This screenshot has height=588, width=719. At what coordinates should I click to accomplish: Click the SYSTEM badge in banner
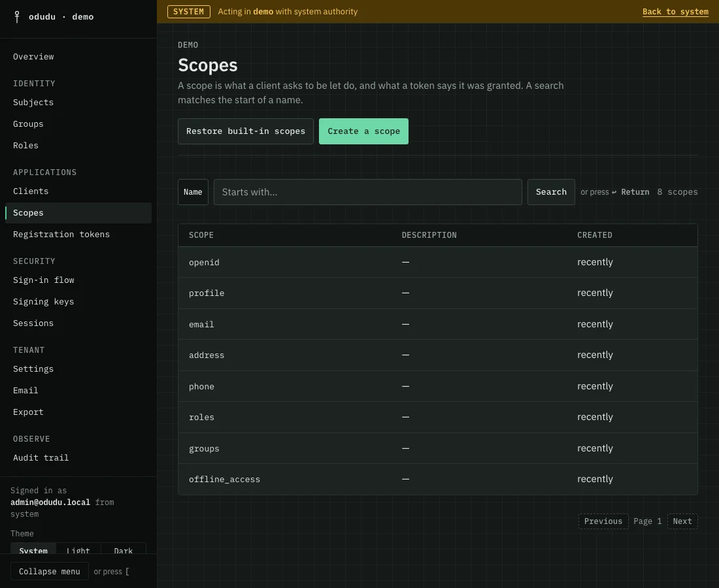[x=189, y=12]
